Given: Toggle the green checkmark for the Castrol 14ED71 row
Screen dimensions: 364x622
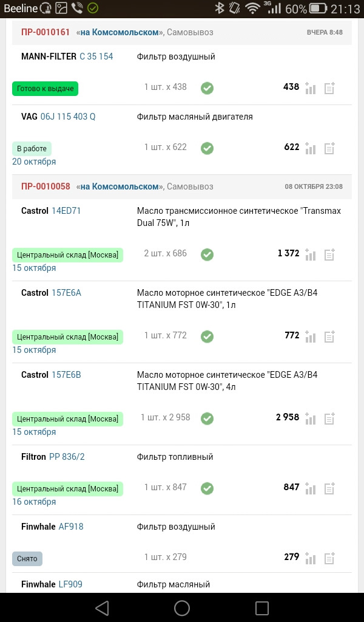Looking at the screenshot, I should (207, 255).
